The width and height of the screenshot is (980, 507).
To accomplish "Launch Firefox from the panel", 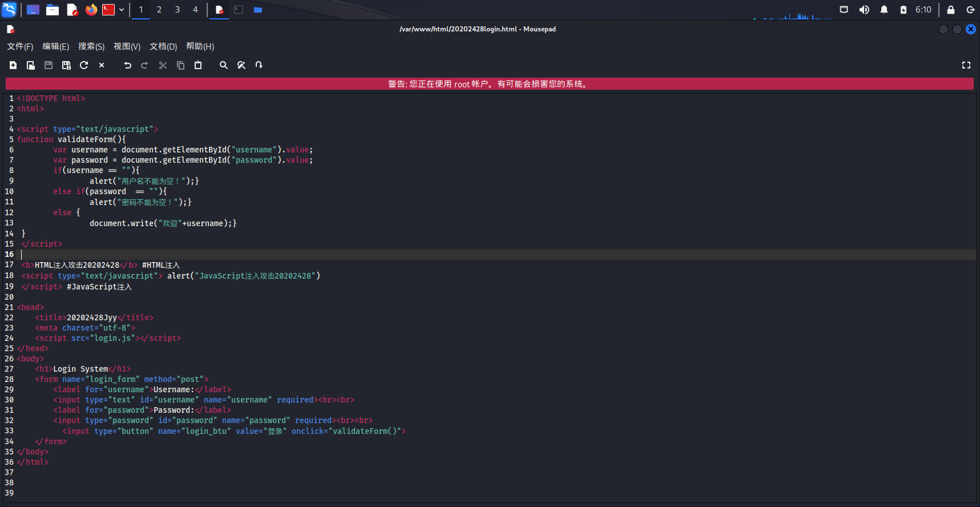I will 91,10.
